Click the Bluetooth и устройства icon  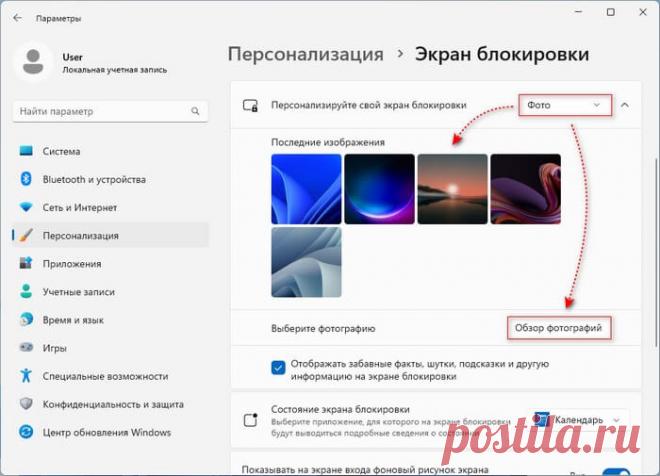(26, 179)
